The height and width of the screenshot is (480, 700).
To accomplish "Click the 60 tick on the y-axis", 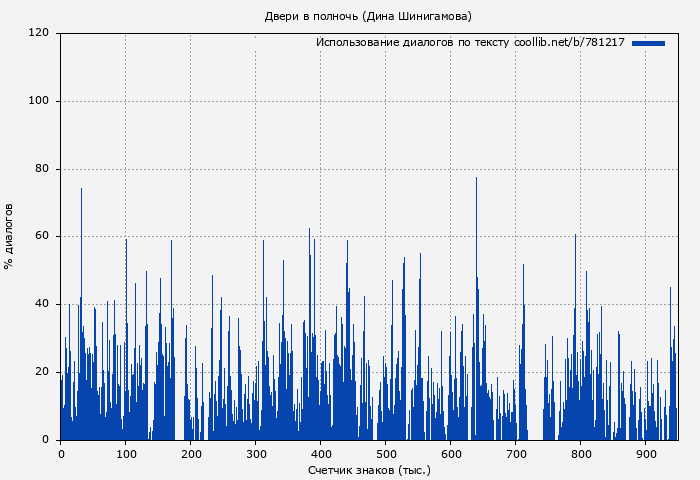I will (x=42, y=237).
